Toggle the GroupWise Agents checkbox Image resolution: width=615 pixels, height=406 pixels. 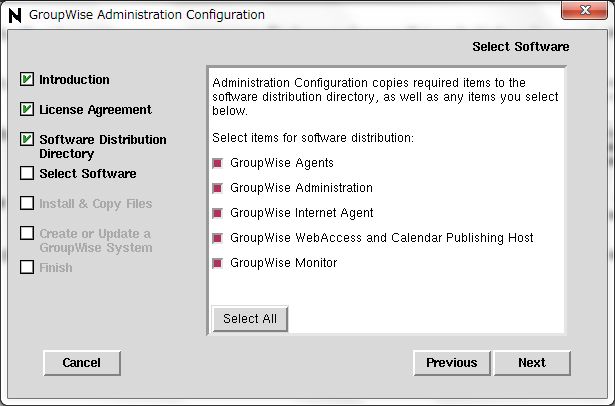tap(217, 163)
